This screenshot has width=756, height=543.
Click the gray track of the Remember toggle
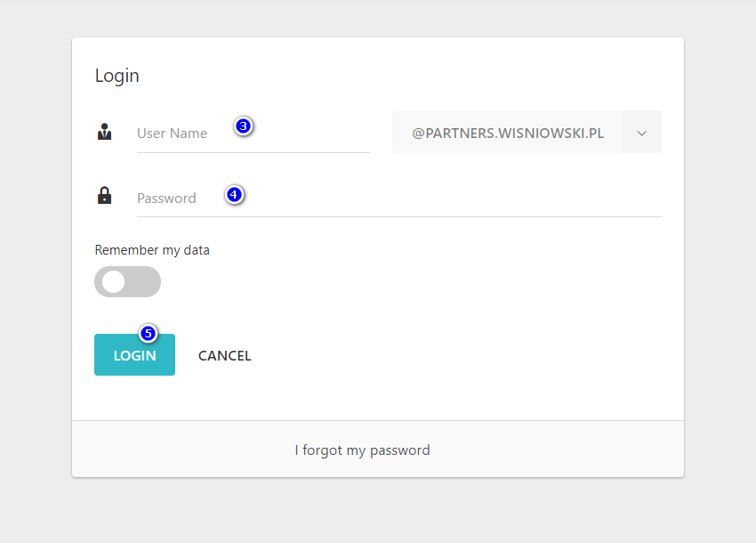point(144,282)
